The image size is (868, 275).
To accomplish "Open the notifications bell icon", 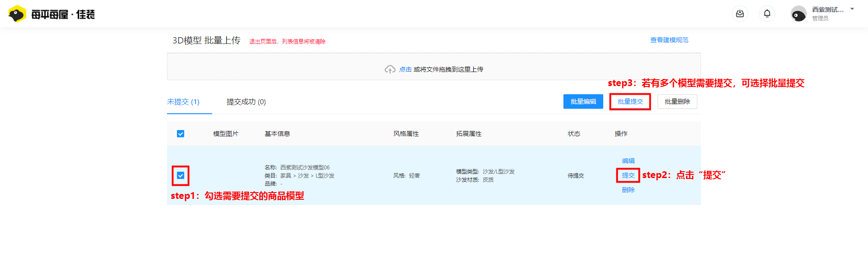I will [x=767, y=14].
